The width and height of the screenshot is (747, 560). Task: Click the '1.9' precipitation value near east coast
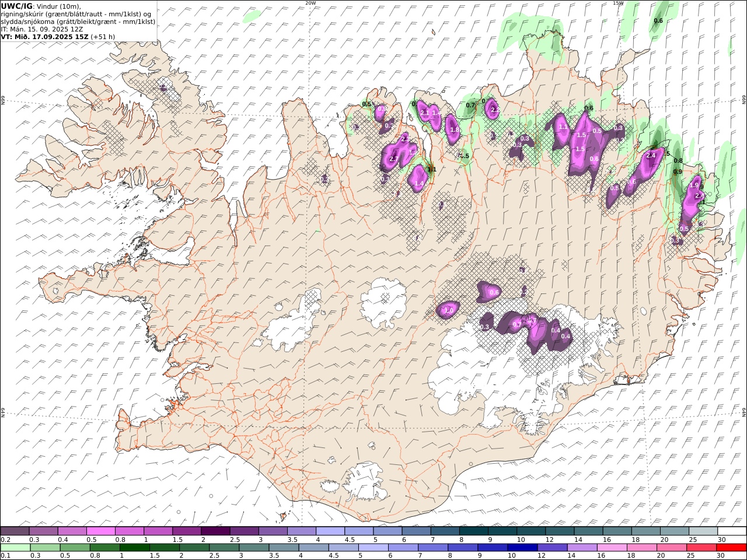pyautogui.click(x=694, y=185)
